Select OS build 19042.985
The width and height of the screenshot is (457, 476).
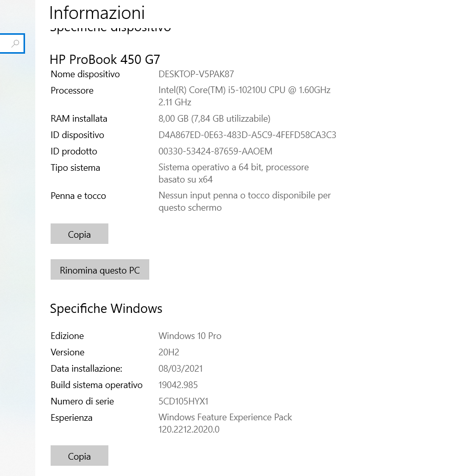pos(178,385)
